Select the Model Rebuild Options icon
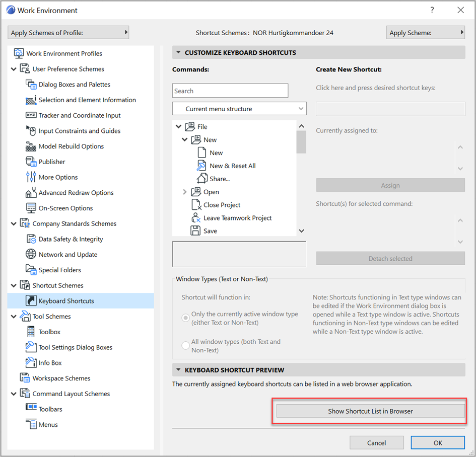The height and width of the screenshot is (457, 476). pos(31,146)
